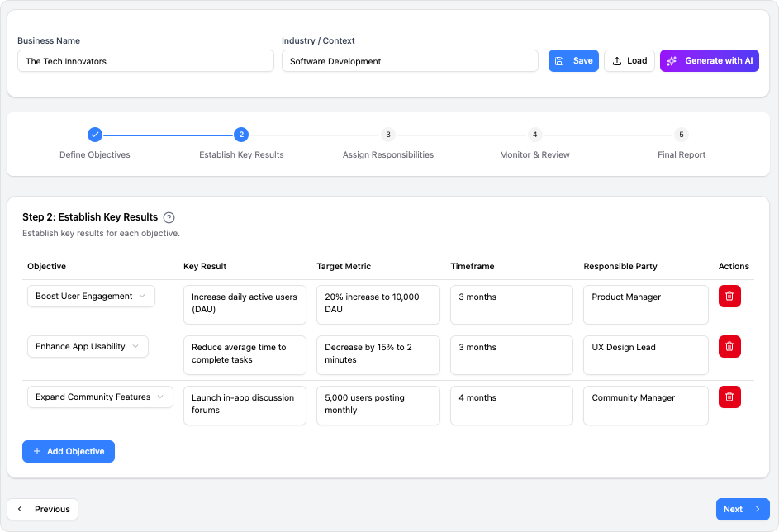The width and height of the screenshot is (779, 532).
Task: Delete the Expand Community Features row
Action: click(729, 397)
